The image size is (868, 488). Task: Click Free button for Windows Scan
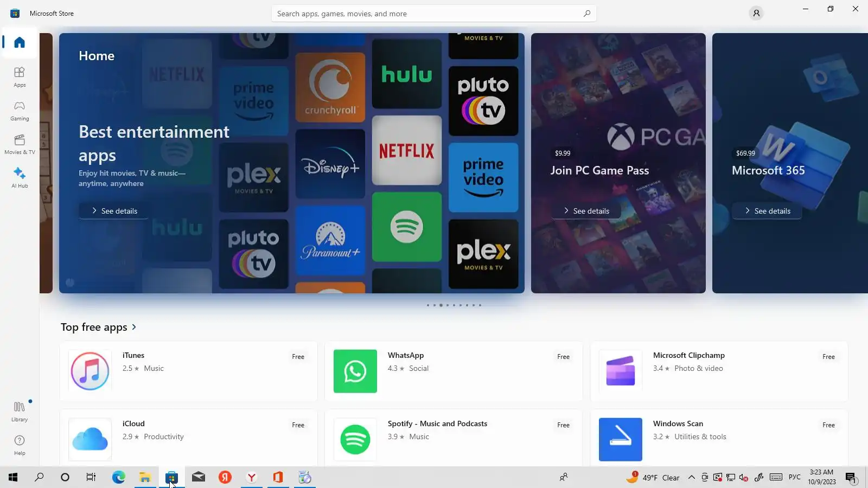coord(829,425)
